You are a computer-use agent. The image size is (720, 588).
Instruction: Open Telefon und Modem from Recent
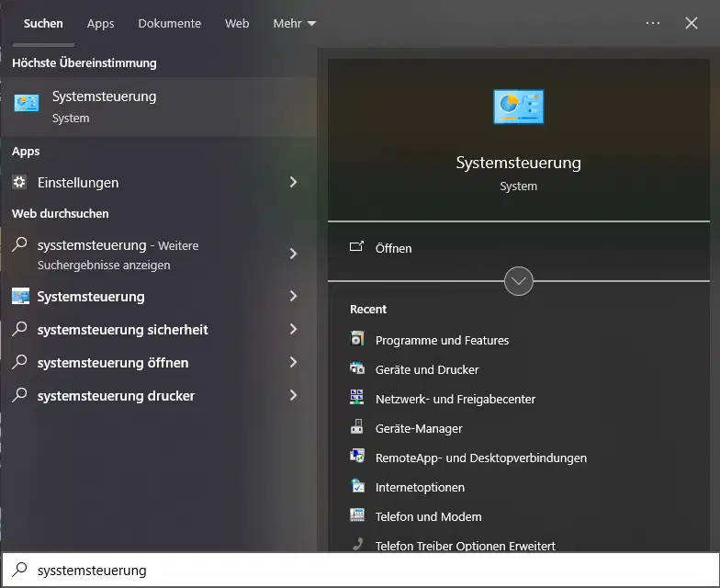[428, 516]
